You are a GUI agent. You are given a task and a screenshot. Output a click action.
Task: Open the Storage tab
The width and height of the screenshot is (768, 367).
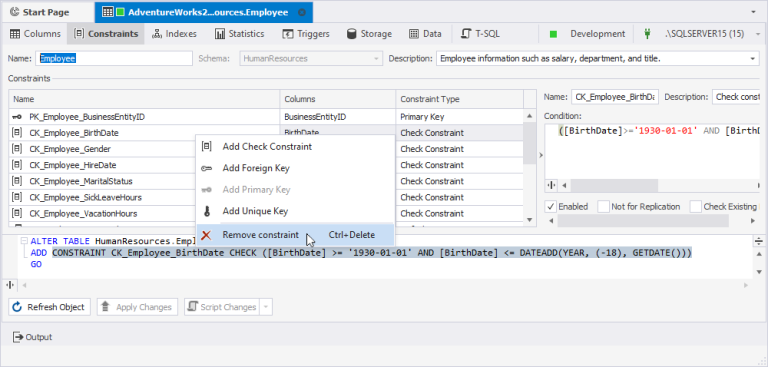click(x=369, y=34)
